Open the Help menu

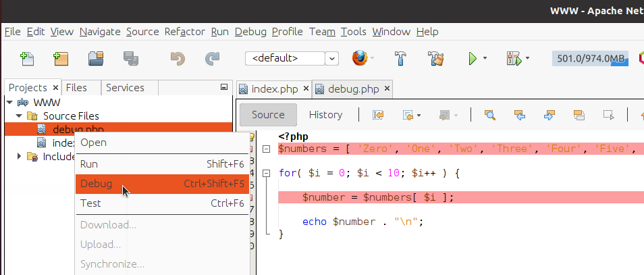427,32
